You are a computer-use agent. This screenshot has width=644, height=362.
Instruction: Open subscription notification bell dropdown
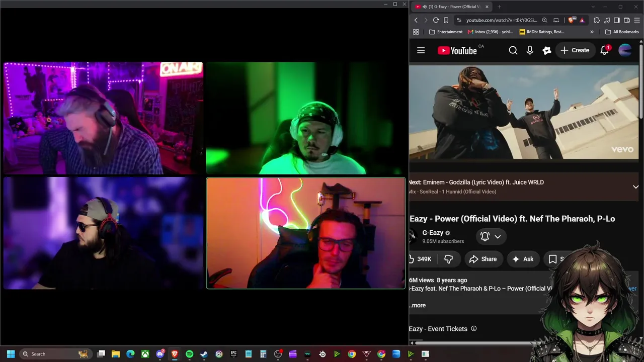491,236
